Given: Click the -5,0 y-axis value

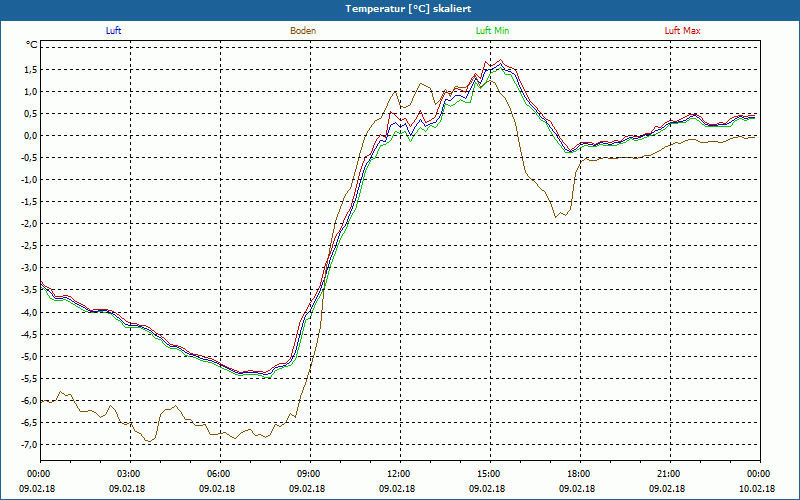Looking at the screenshot, I should point(29,356).
